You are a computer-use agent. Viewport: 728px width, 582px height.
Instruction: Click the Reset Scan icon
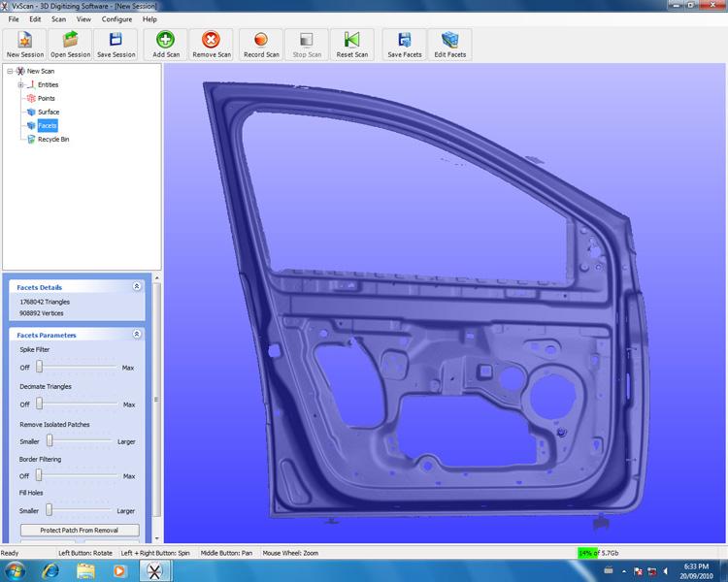click(351, 44)
